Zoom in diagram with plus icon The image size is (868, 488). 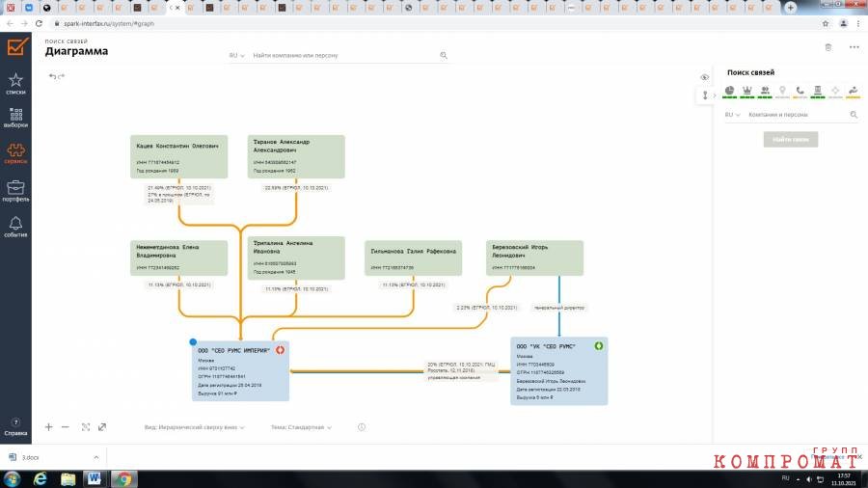(x=49, y=427)
